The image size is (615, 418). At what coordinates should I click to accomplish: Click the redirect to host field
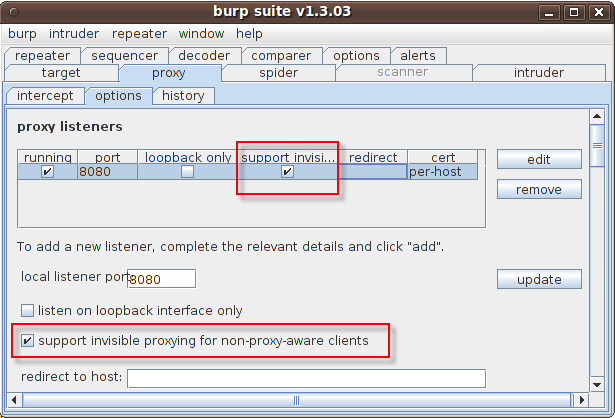tap(305, 378)
